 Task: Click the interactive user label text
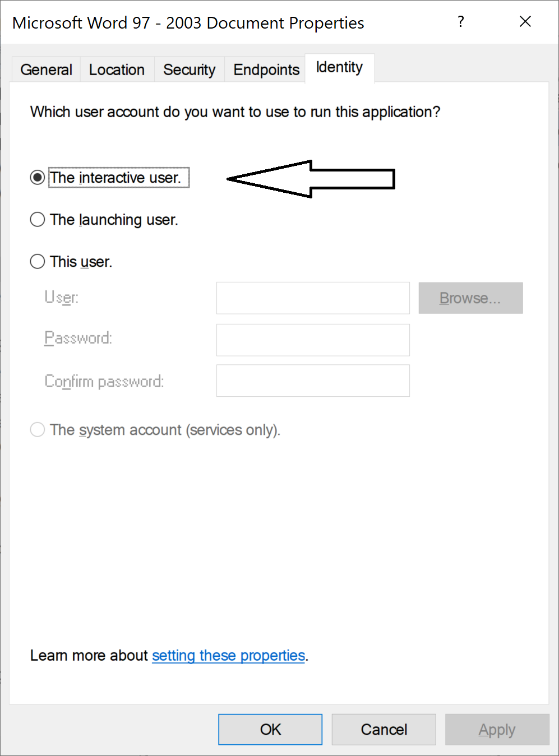point(116,178)
